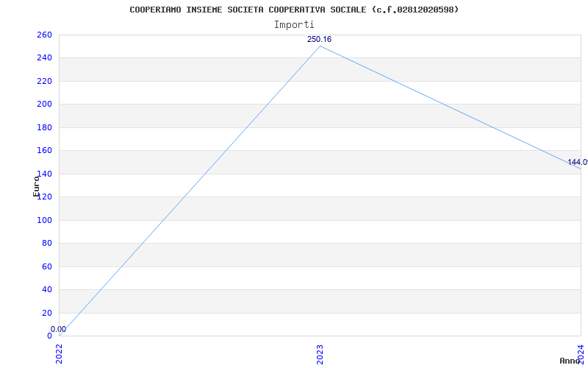
Task: Click the 240 y-axis tick label
Action: (44, 58)
